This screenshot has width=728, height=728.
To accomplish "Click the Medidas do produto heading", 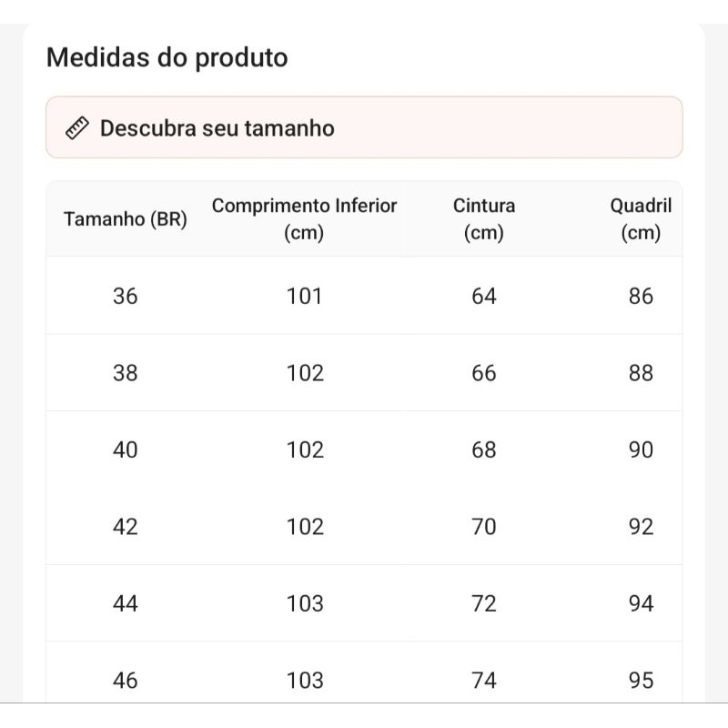I will tap(167, 57).
